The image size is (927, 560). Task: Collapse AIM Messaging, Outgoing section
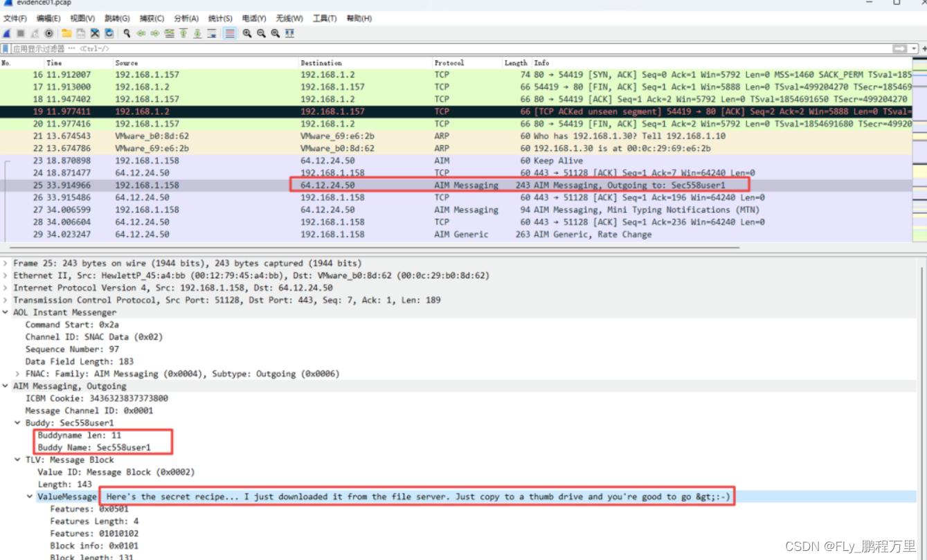coord(6,386)
